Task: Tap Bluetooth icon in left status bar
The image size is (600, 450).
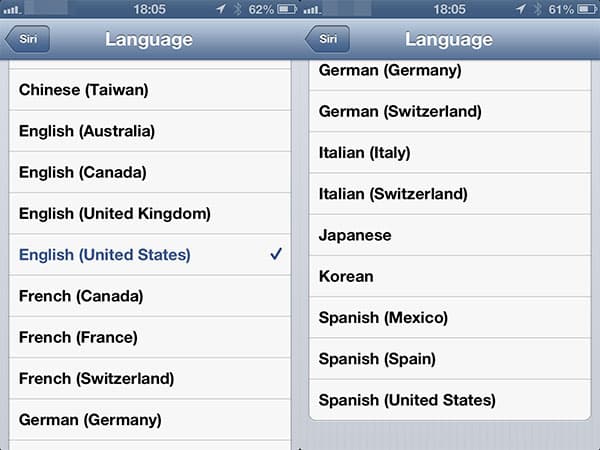Action: 238,9
